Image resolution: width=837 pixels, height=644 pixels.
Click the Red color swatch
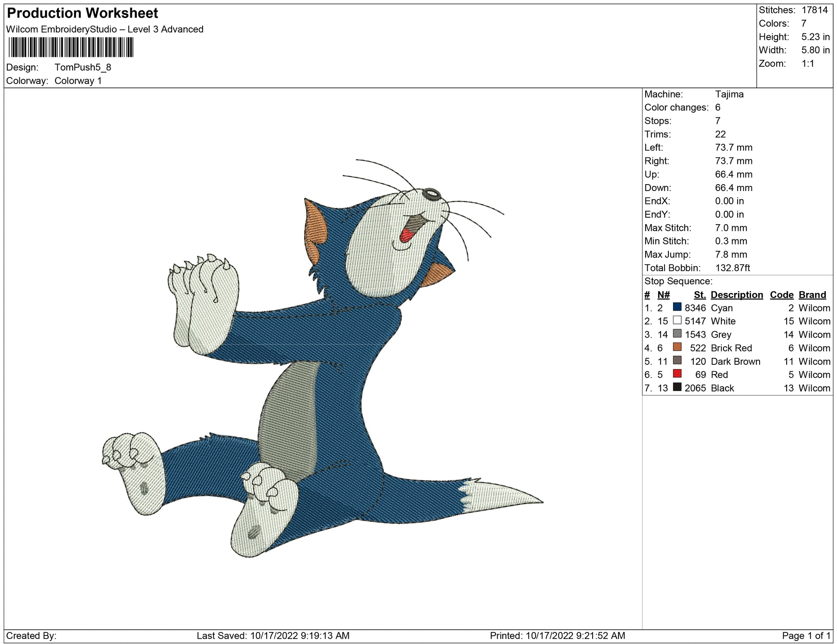(677, 374)
